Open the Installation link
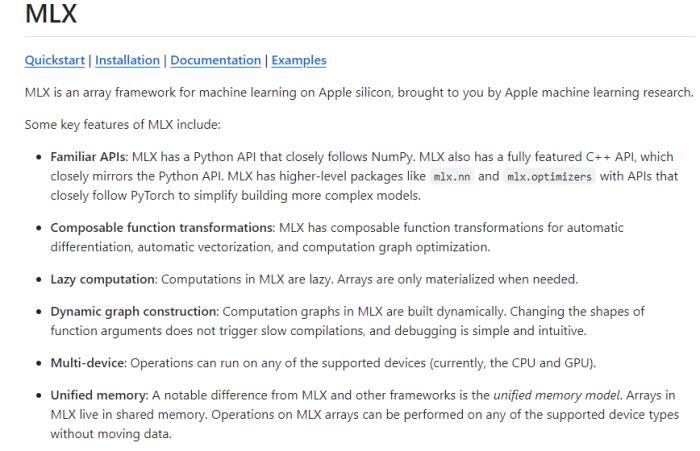Image resolution: width=700 pixels, height=451 pixels. pos(127,60)
